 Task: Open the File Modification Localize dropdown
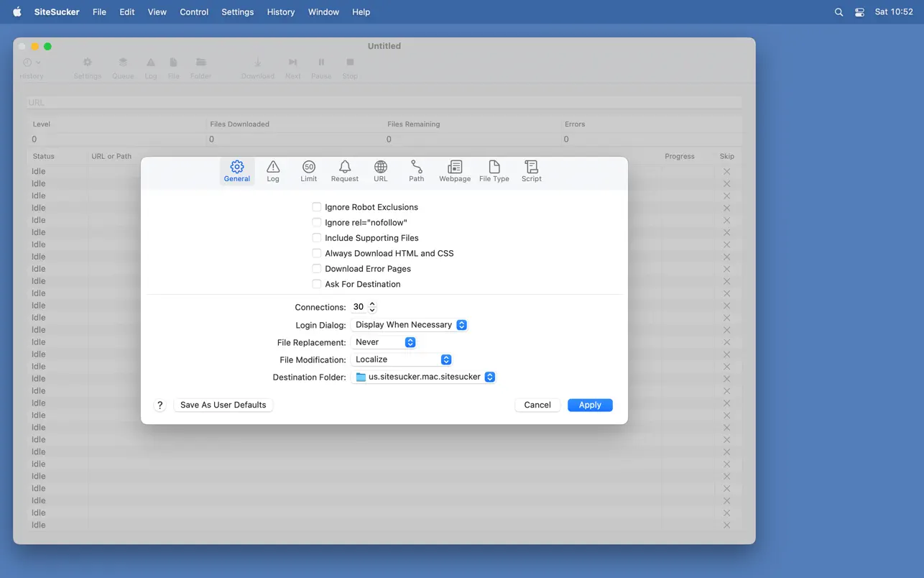(x=402, y=359)
